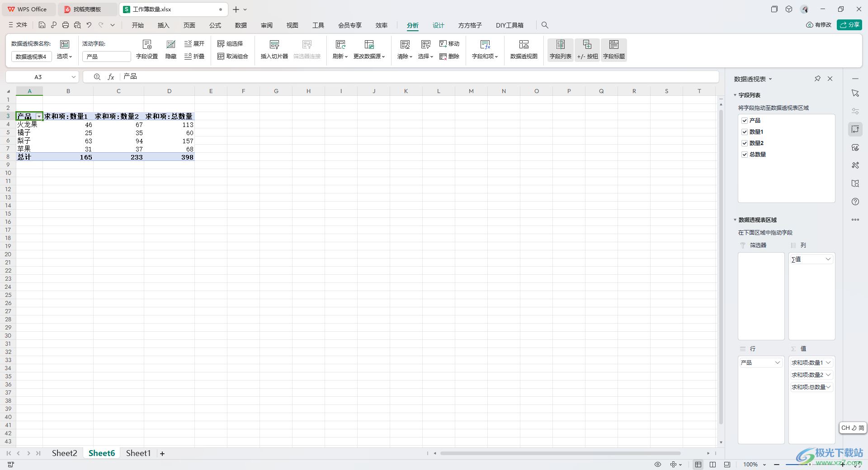Switch to Sheet1 worksheet tab
This screenshot has height=470, width=868.
(138, 453)
